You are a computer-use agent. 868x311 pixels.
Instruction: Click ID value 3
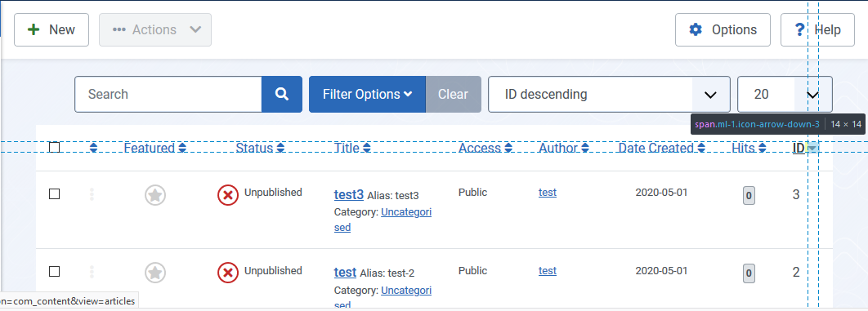[x=796, y=194]
